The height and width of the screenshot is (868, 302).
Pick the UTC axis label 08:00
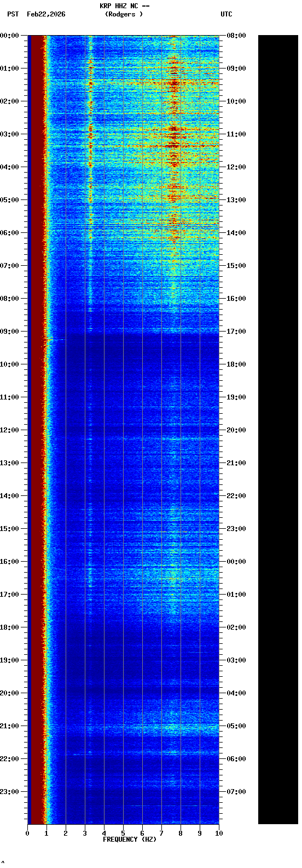(236, 36)
